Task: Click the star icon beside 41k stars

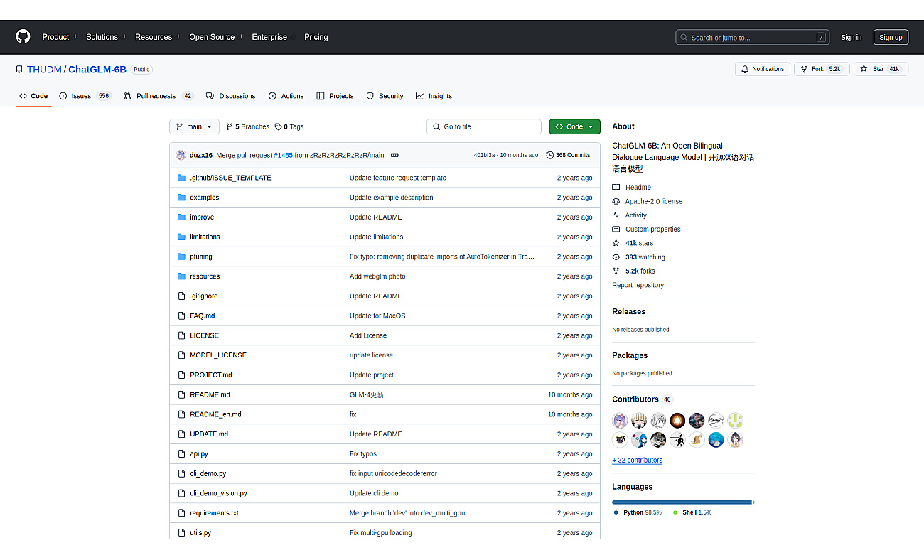Action: (616, 243)
